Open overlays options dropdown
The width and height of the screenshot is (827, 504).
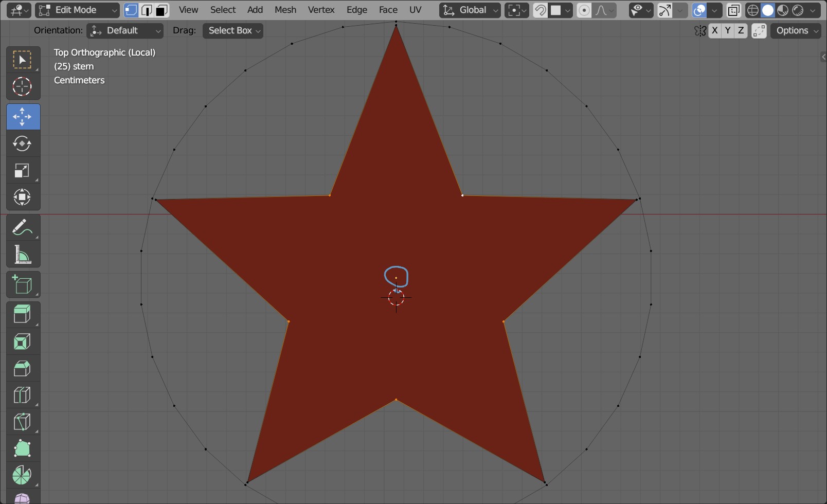714,10
